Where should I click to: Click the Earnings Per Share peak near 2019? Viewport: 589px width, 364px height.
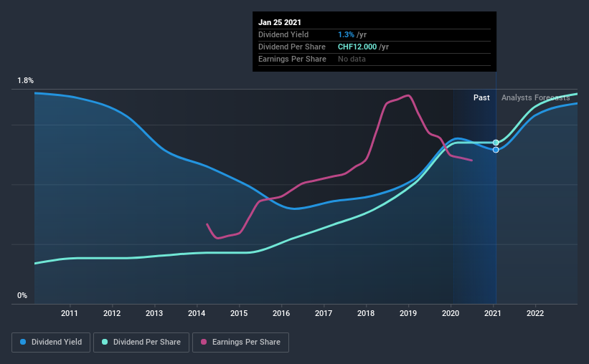[x=407, y=96]
